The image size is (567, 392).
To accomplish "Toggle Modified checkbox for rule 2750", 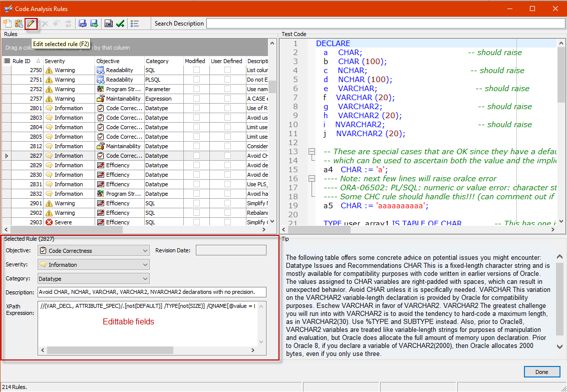I will point(196,71).
